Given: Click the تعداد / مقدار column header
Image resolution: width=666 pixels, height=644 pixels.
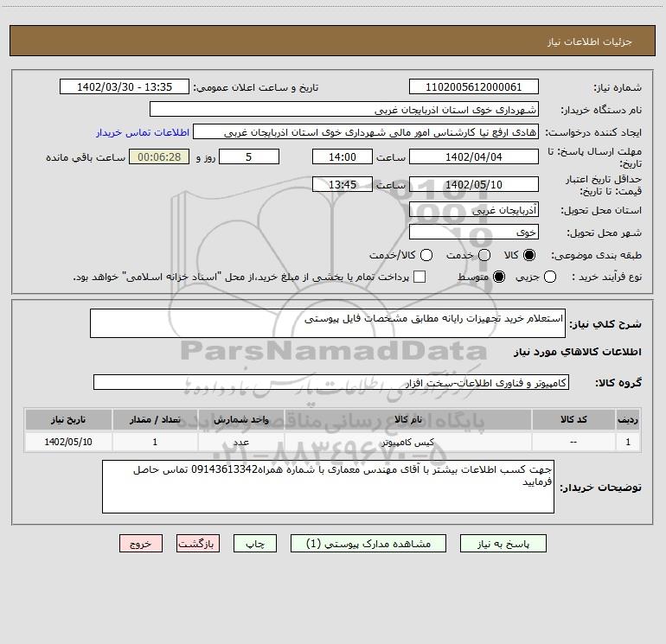Looking at the screenshot, I should point(155,419).
